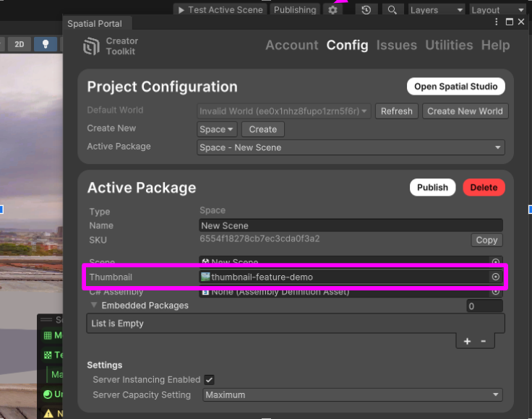The width and height of the screenshot is (532, 419).
Task: Click the settings gear icon in toolbar
Action: point(332,10)
